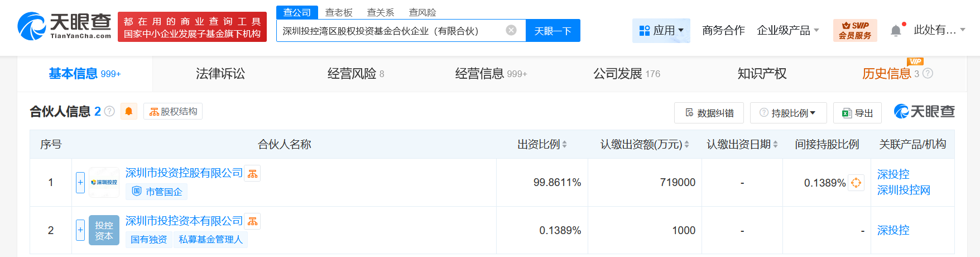Click the help question mark beside 合伙人信息
The height and width of the screenshot is (257, 980).
pos(110,111)
